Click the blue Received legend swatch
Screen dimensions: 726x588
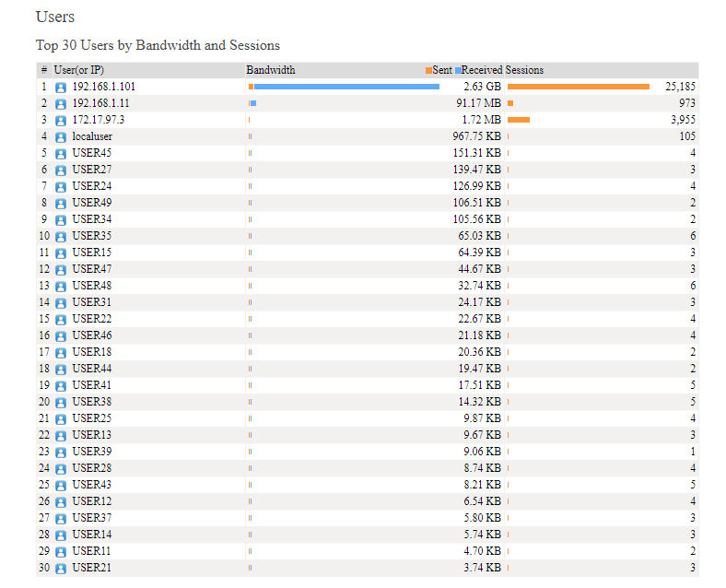(x=458, y=70)
